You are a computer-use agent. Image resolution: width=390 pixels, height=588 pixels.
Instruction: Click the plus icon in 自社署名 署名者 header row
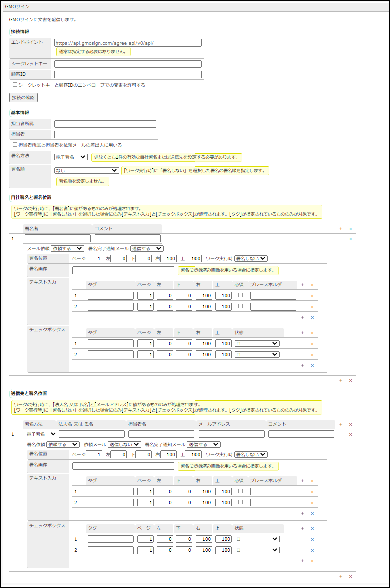341,229
